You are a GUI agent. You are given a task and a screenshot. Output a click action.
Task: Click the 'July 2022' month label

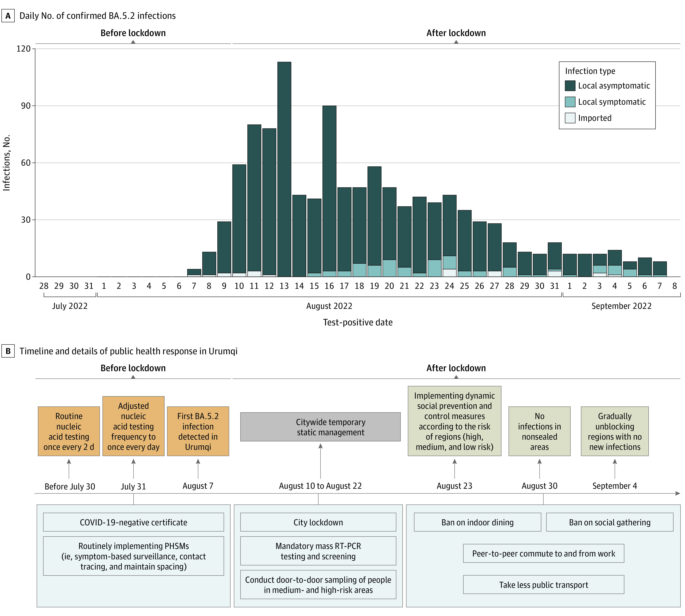coord(70,306)
